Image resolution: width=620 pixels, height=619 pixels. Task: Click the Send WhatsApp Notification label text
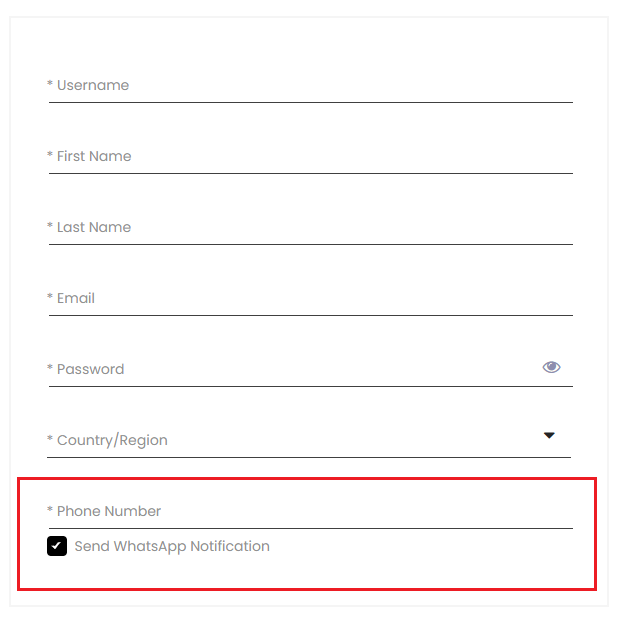172,546
